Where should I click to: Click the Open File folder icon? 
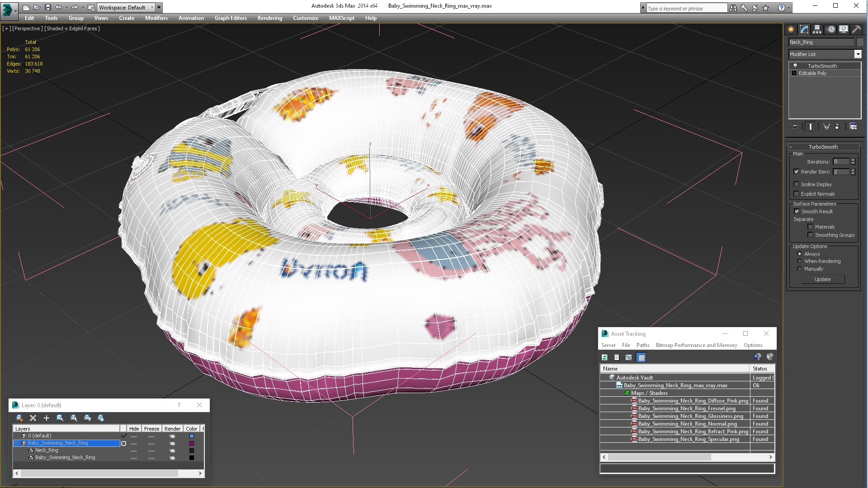pos(37,7)
